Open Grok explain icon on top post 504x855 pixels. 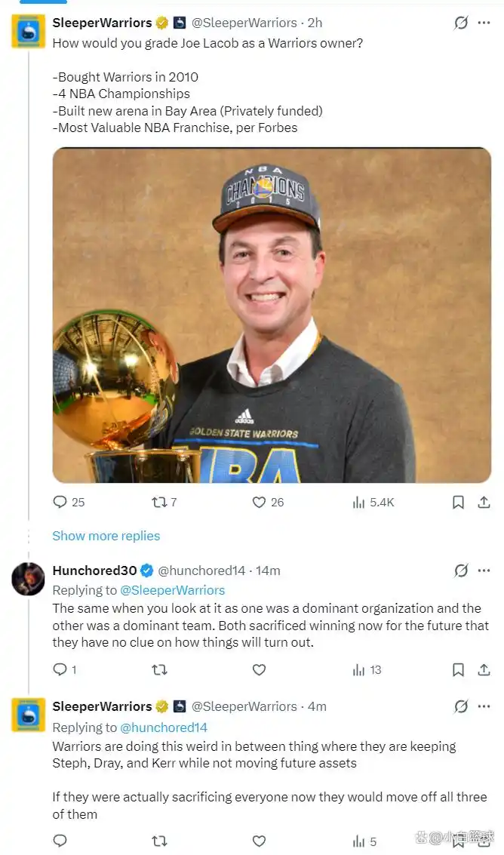(x=461, y=23)
